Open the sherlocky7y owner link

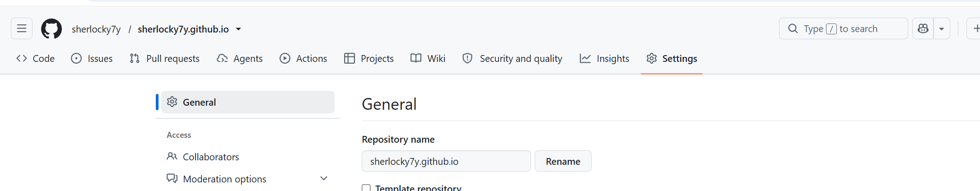[x=96, y=29]
